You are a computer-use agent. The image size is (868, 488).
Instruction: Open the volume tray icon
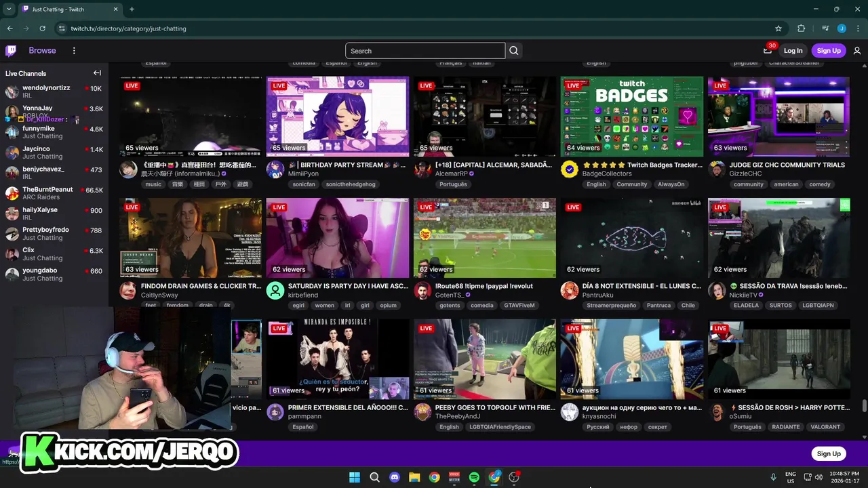[x=818, y=477]
